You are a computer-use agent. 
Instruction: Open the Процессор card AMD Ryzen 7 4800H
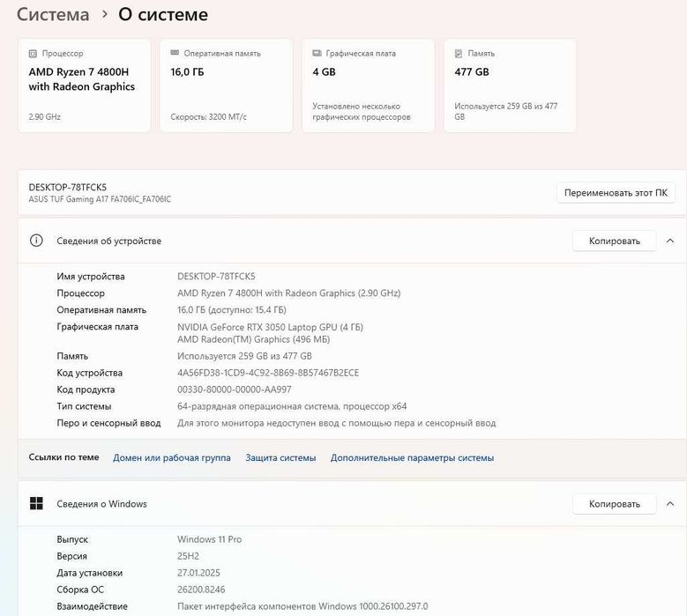click(84, 85)
